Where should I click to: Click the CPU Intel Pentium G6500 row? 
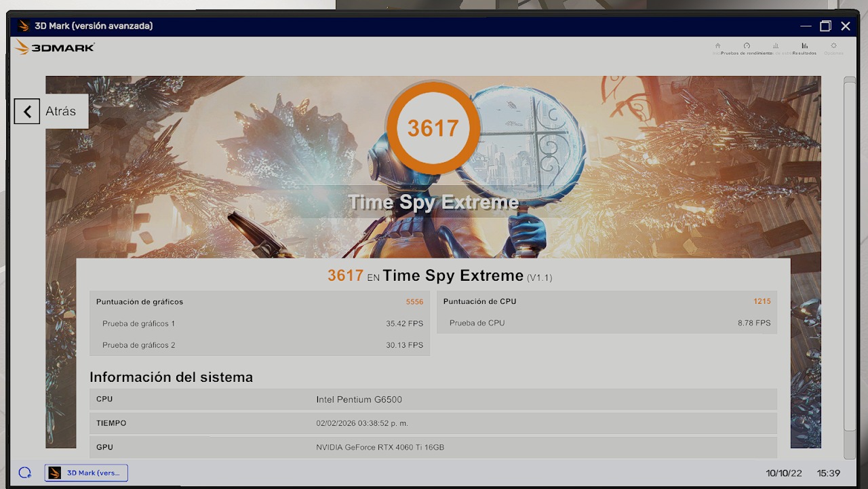[x=433, y=399]
